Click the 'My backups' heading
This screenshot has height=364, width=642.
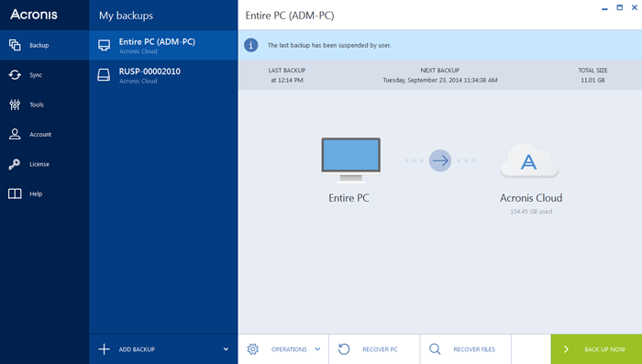[x=127, y=16]
